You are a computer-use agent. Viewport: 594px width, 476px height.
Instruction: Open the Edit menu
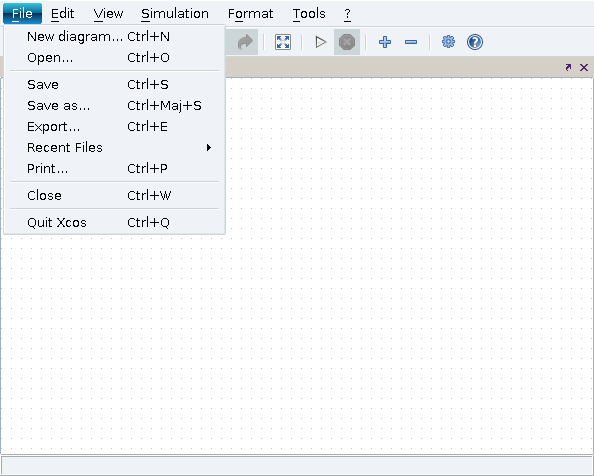[x=63, y=14]
